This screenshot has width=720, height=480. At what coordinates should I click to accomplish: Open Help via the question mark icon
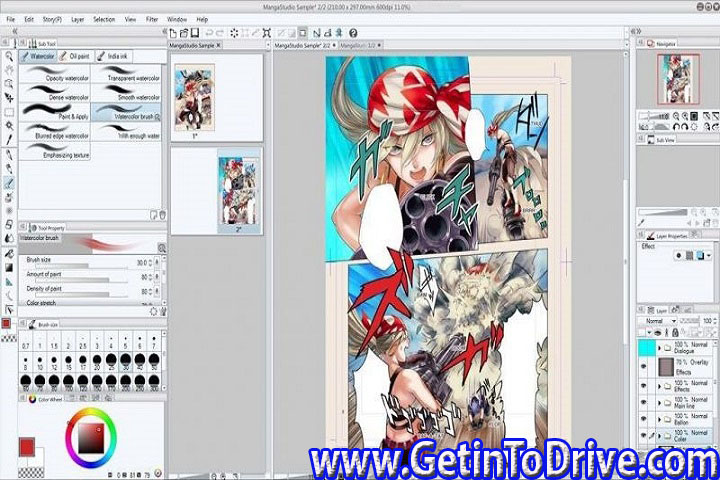tap(353, 33)
